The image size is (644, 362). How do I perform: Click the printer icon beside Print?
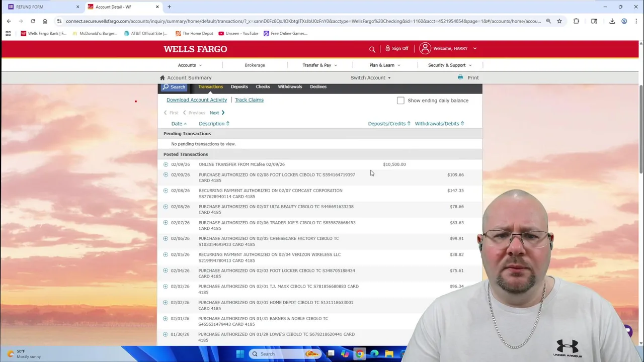coord(460,77)
